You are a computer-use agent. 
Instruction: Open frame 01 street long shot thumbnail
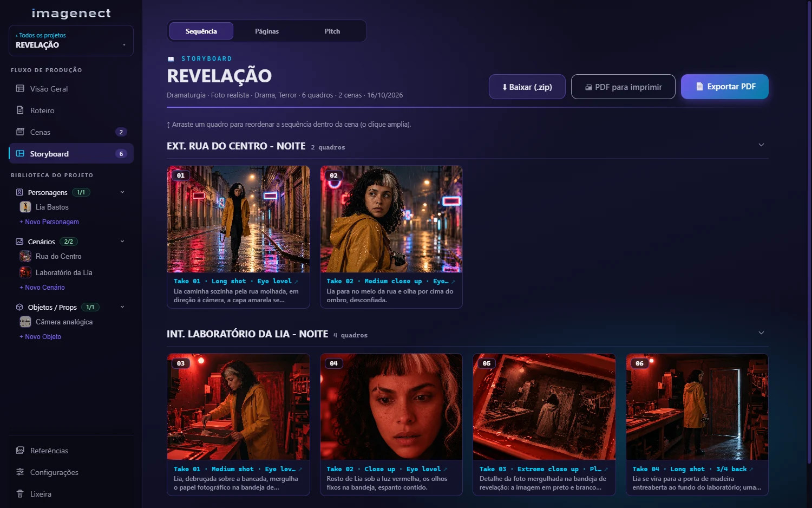tap(239, 219)
